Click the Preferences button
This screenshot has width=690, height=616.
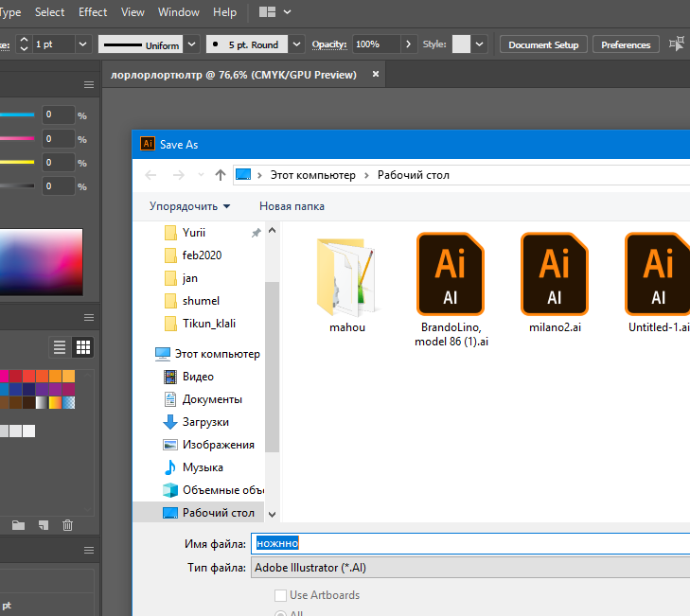626,44
